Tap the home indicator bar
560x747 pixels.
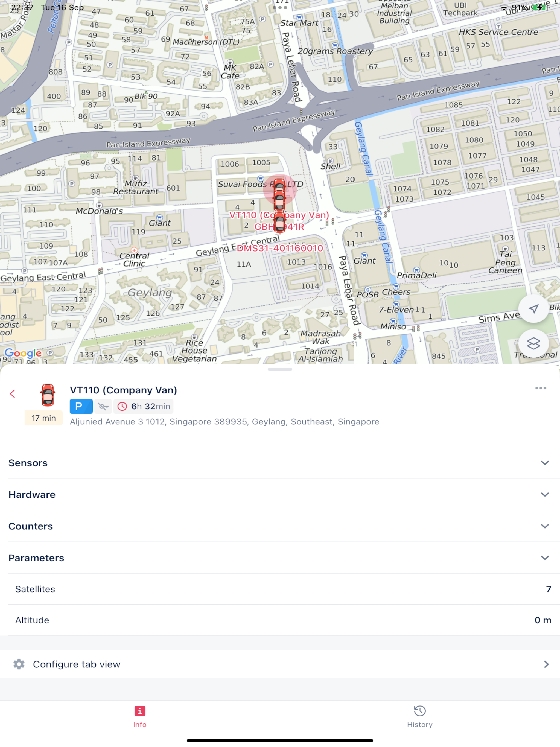point(280,741)
